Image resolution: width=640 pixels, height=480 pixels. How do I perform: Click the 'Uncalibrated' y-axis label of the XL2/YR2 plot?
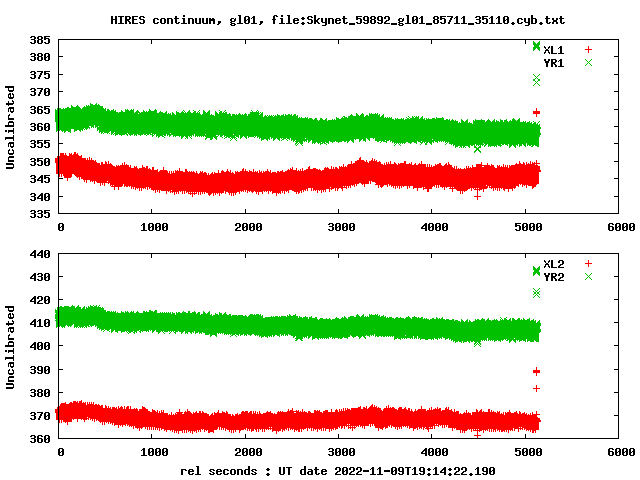tap(10, 347)
